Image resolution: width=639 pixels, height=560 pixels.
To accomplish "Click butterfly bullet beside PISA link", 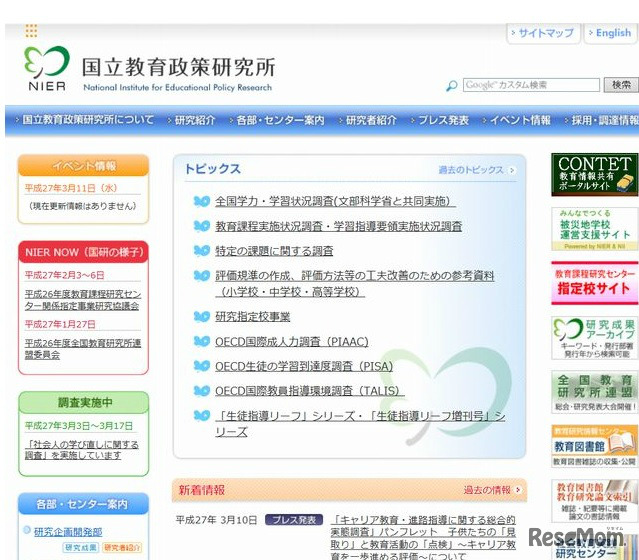I will point(202,366).
